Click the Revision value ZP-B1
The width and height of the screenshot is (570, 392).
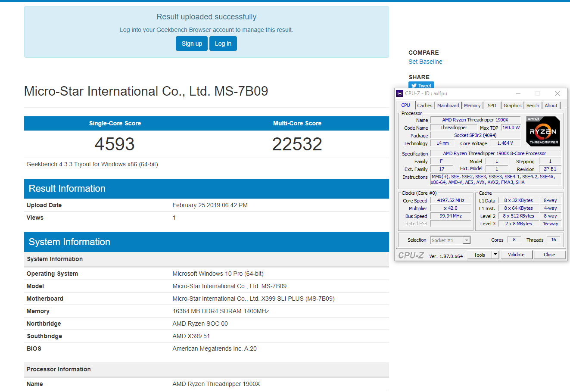tap(550, 169)
